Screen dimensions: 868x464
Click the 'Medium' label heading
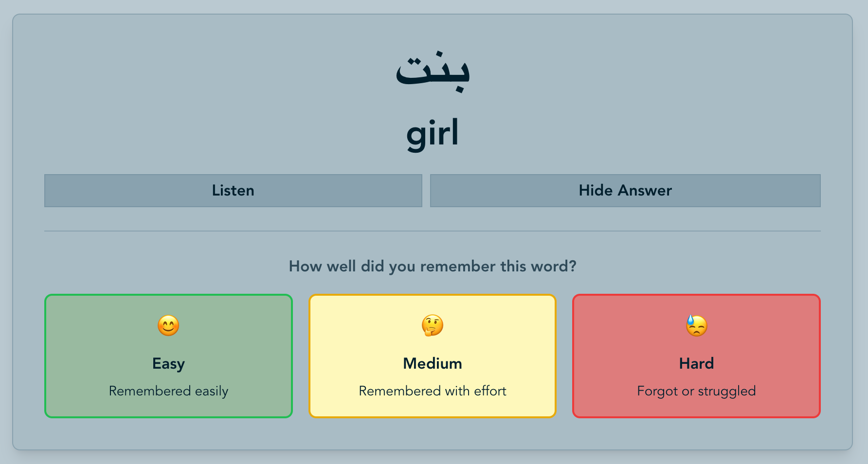point(432,364)
